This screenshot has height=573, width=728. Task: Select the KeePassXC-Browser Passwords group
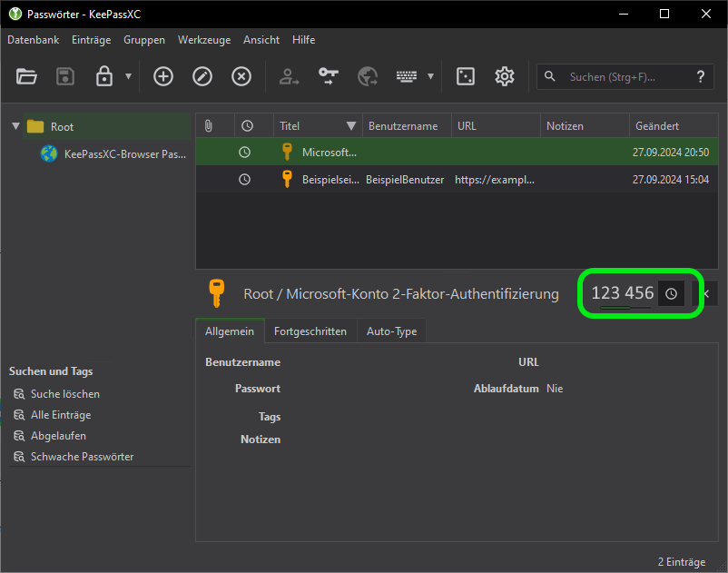coord(125,154)
